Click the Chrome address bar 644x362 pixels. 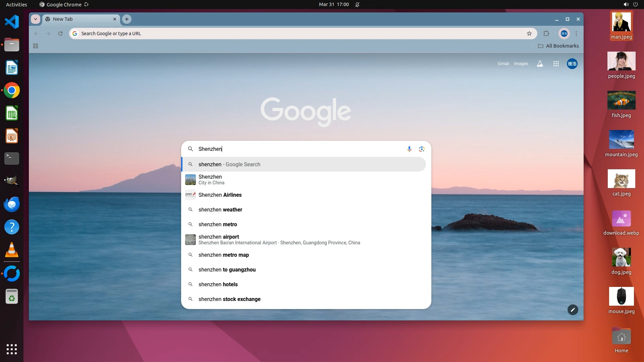coord(295,34)
